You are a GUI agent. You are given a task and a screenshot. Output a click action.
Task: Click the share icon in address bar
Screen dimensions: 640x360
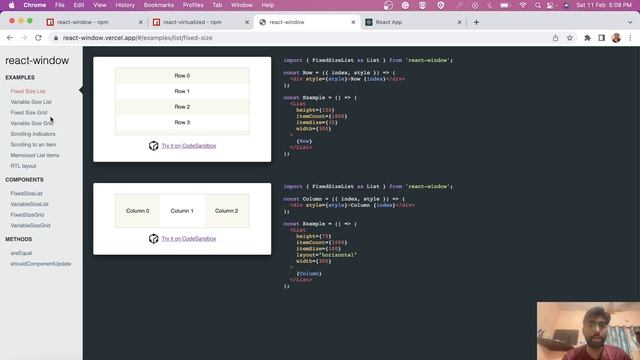556,38
